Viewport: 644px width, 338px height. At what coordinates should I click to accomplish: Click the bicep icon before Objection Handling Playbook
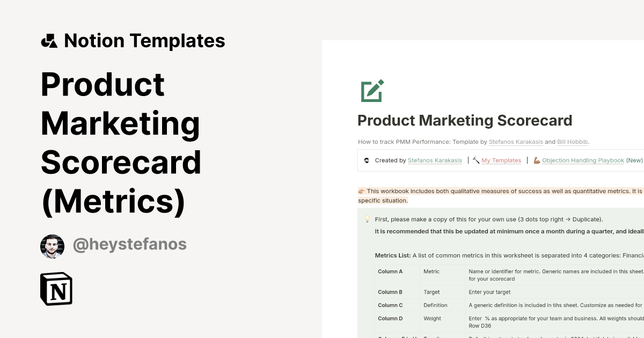coord(537,160)
